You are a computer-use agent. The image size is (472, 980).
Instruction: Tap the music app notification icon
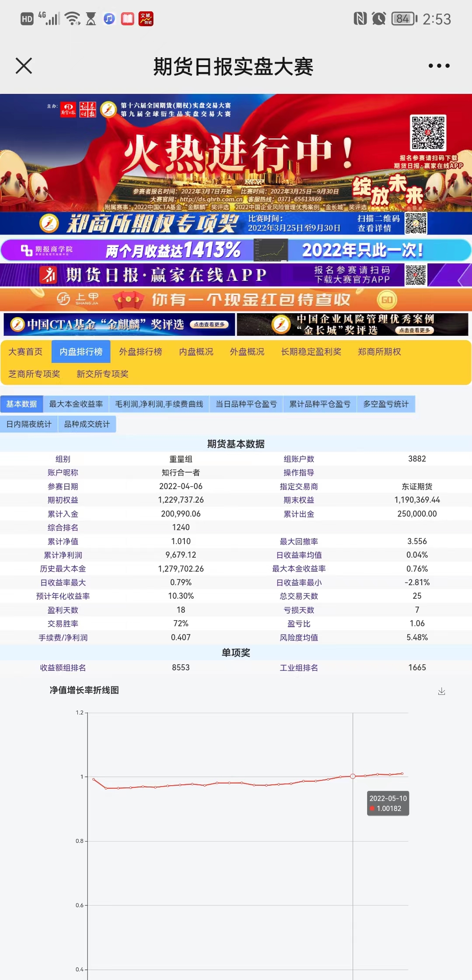(x=109, y=19)
